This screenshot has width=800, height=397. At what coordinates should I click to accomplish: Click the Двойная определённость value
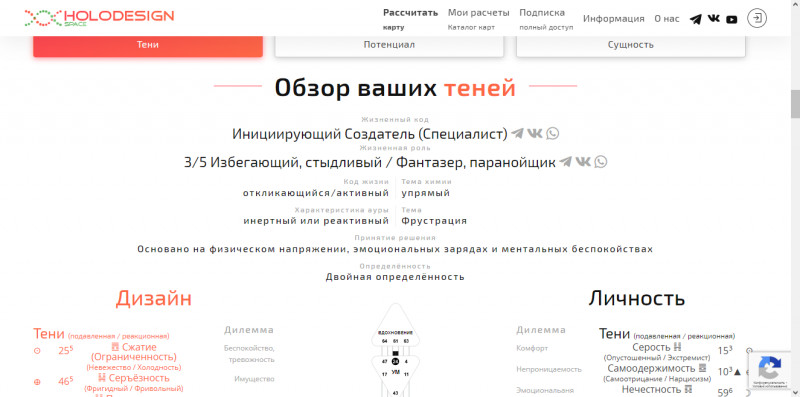[x=395, y=277]
